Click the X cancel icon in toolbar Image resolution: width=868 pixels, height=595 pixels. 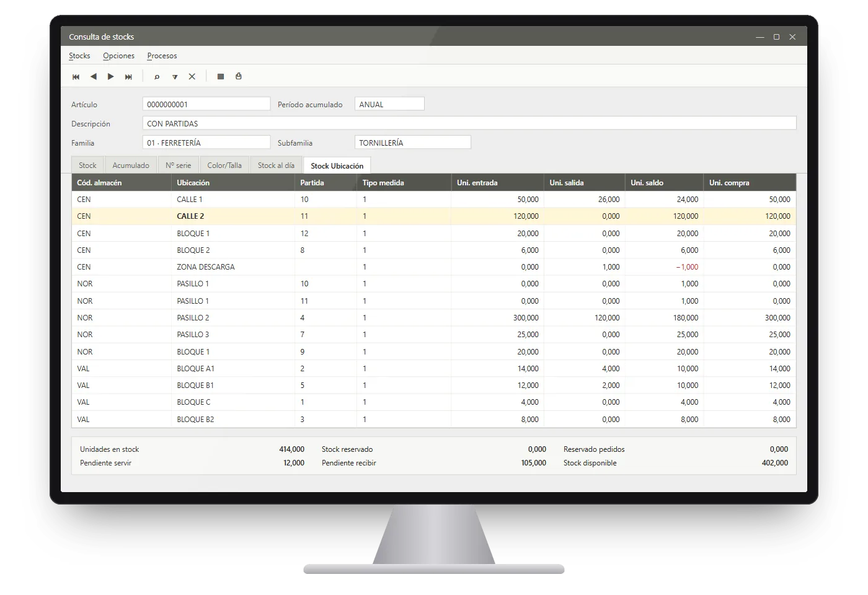192,77
